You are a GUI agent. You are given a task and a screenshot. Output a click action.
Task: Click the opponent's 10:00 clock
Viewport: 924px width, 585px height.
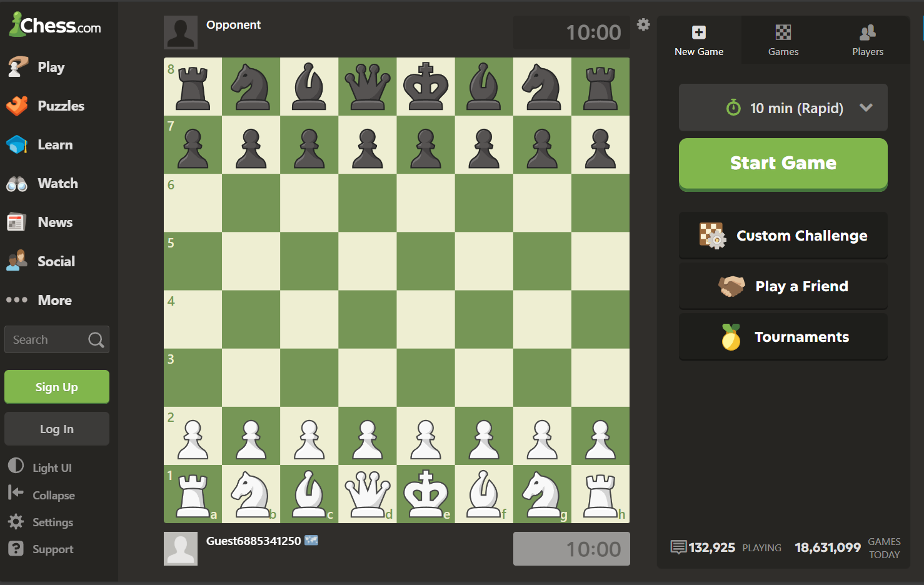tap(571, 32)
